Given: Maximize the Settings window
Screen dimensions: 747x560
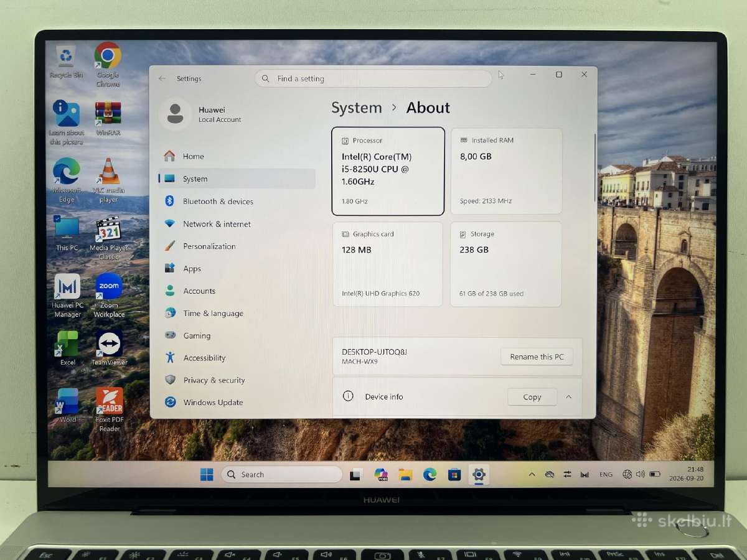Looking at the screenshot, I should pos(559,75).
